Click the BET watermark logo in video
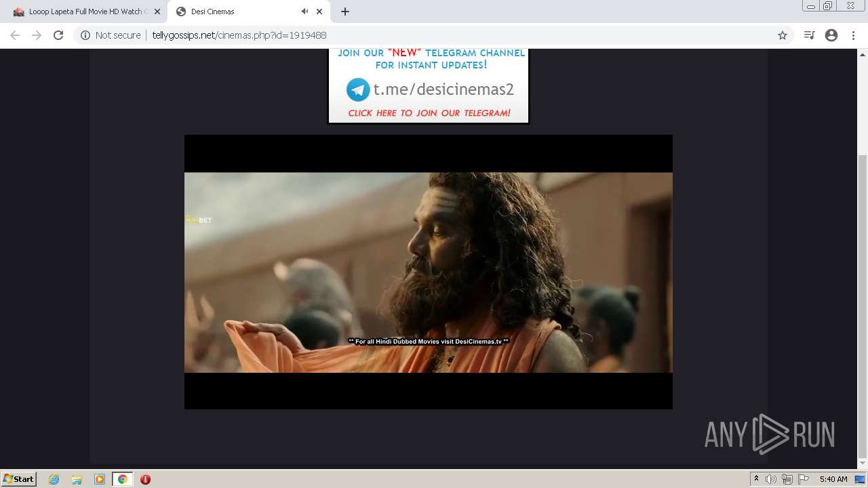868x488 pixels. click(x=199, y=220)
